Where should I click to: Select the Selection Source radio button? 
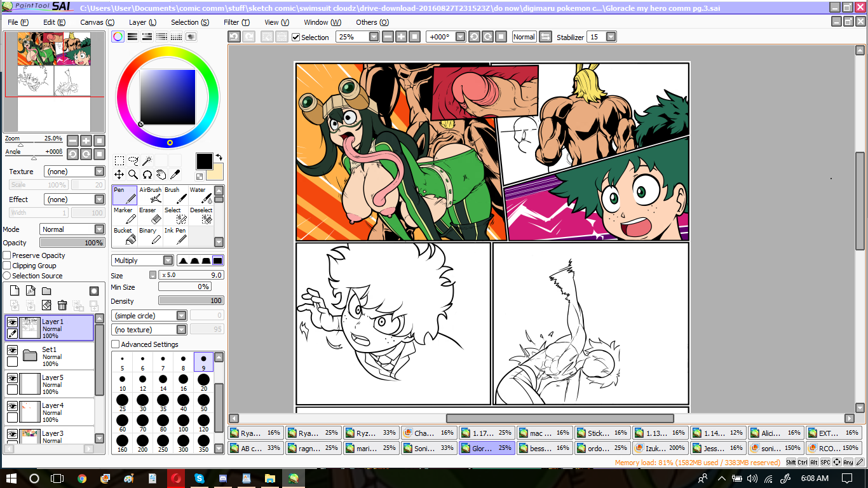click(7, 276)
